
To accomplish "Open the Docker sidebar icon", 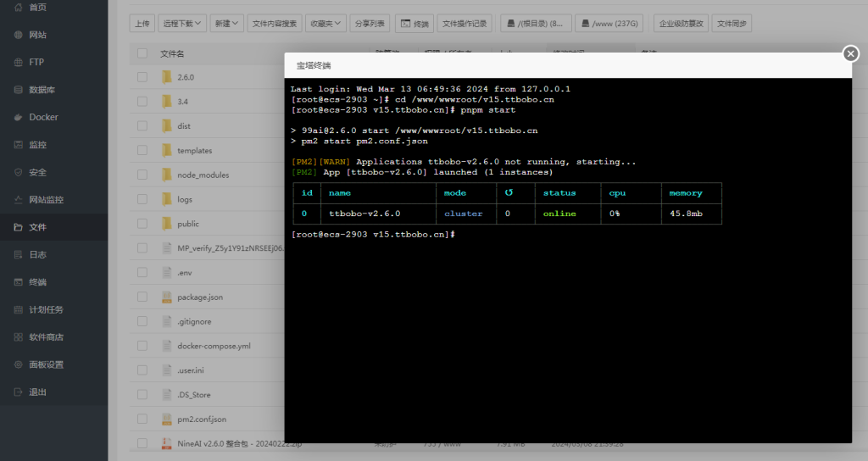I will point(19,117).
